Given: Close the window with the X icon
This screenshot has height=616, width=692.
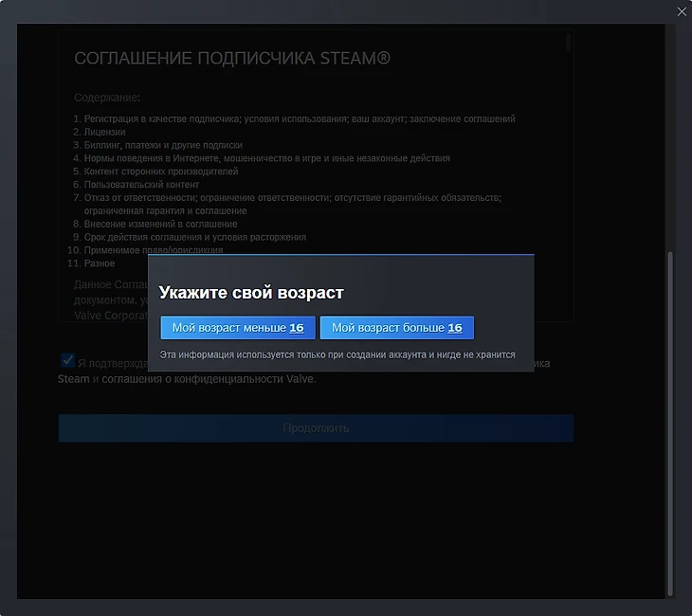Looking at the screenshot, I should [682, 11].
